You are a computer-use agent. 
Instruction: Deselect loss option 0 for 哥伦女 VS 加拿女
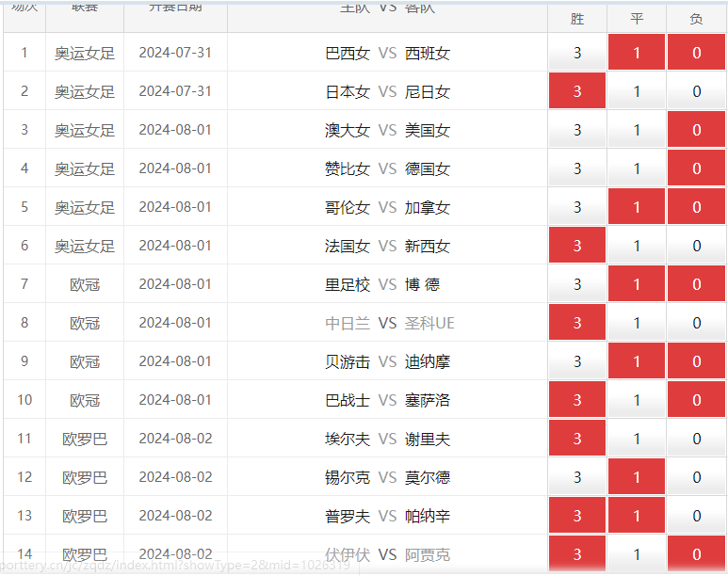696,206
